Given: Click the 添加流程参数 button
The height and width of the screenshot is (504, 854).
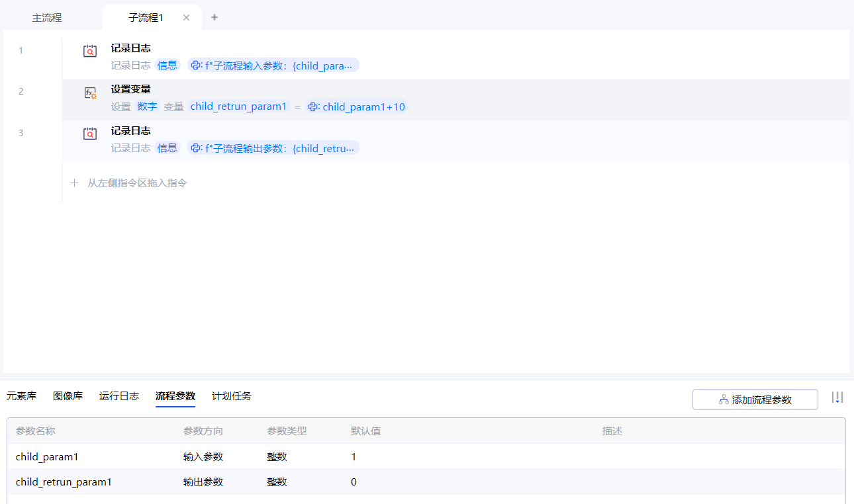Looking at the screenshot, I should click(755, 399).
